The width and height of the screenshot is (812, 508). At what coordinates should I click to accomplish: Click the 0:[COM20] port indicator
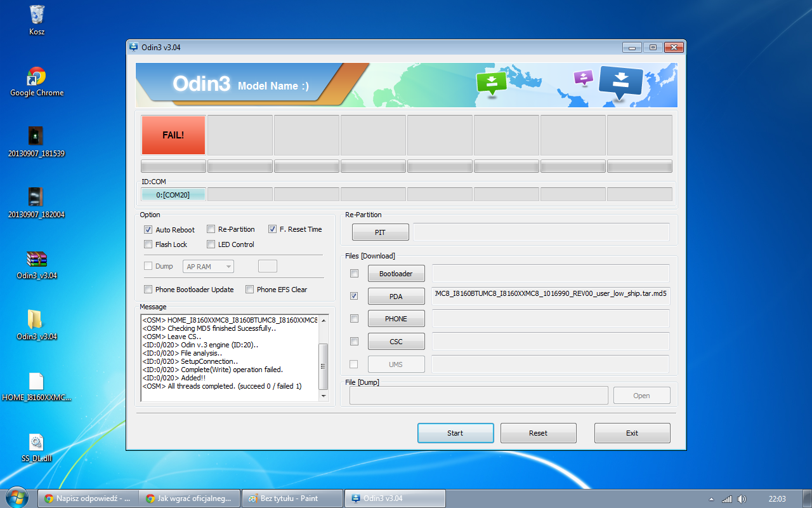tap(173, 195)
